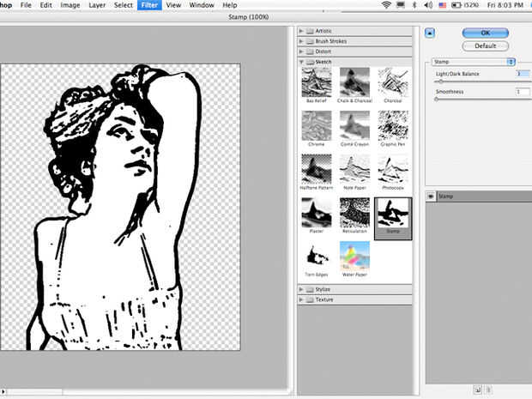Choose the Note Paper filter
The image size is (532, 399).
pos(355,169)
